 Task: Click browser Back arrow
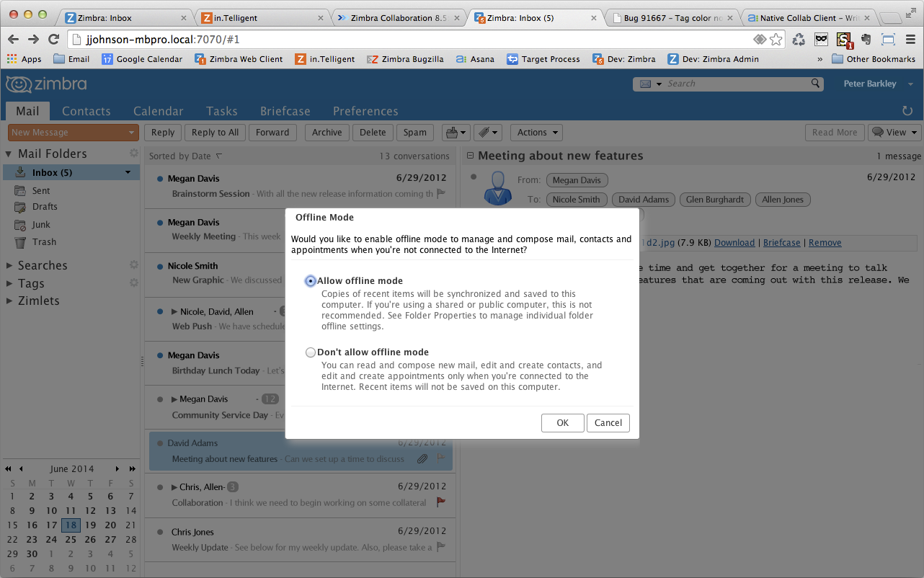coord(14,39)
